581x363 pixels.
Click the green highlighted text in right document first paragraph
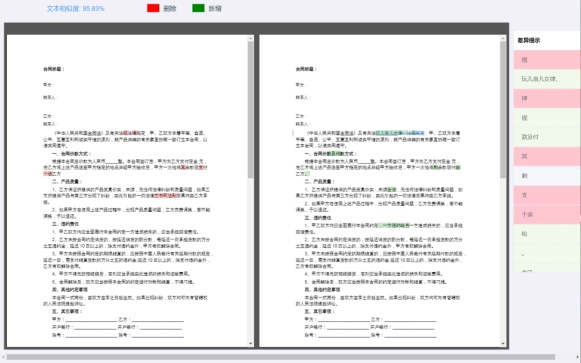pyautogui.click(x=400, y=133)
